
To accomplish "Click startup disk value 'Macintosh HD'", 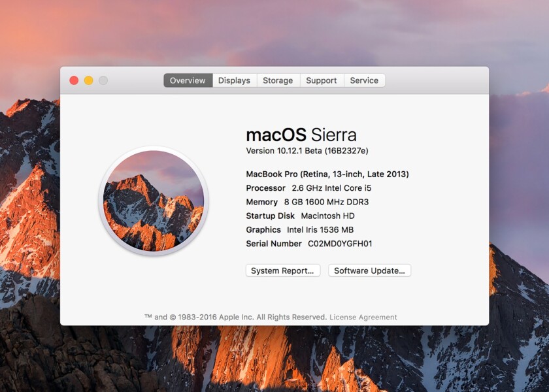I will point(327,216).
